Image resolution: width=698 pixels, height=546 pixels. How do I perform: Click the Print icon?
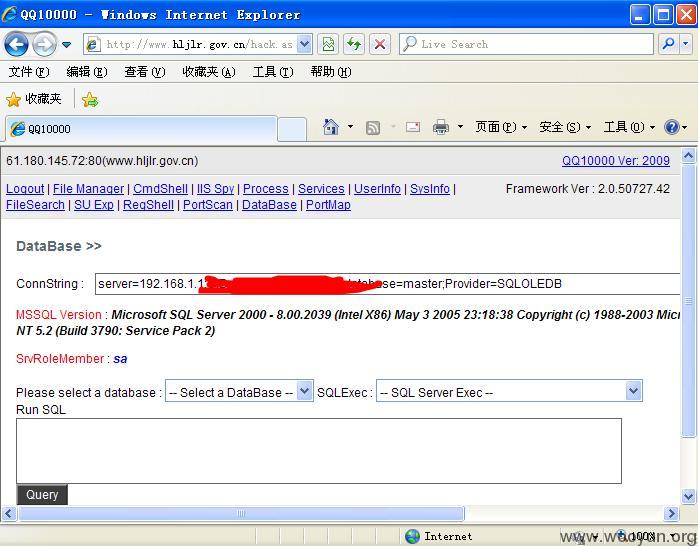(x=441, y=127)
